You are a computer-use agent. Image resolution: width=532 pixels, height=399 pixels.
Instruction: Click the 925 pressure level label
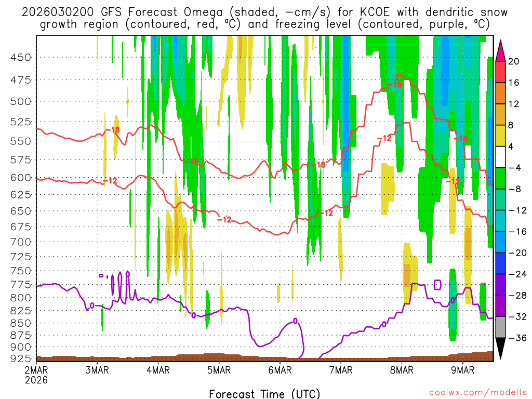point(21,358)
